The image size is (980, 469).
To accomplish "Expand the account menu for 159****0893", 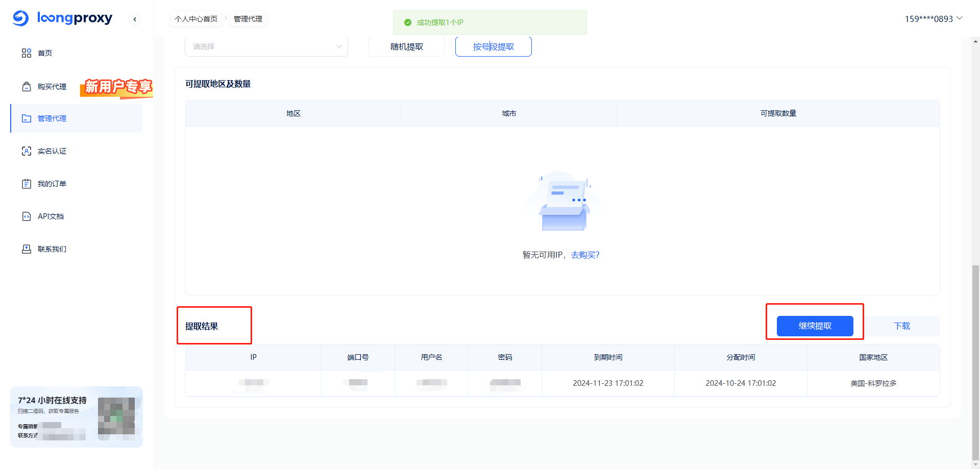I will click(x=934, y=18).
